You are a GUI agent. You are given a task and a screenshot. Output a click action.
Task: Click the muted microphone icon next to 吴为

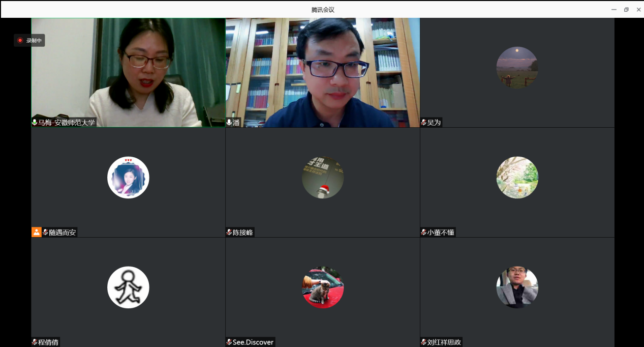(x=424, y=123)
